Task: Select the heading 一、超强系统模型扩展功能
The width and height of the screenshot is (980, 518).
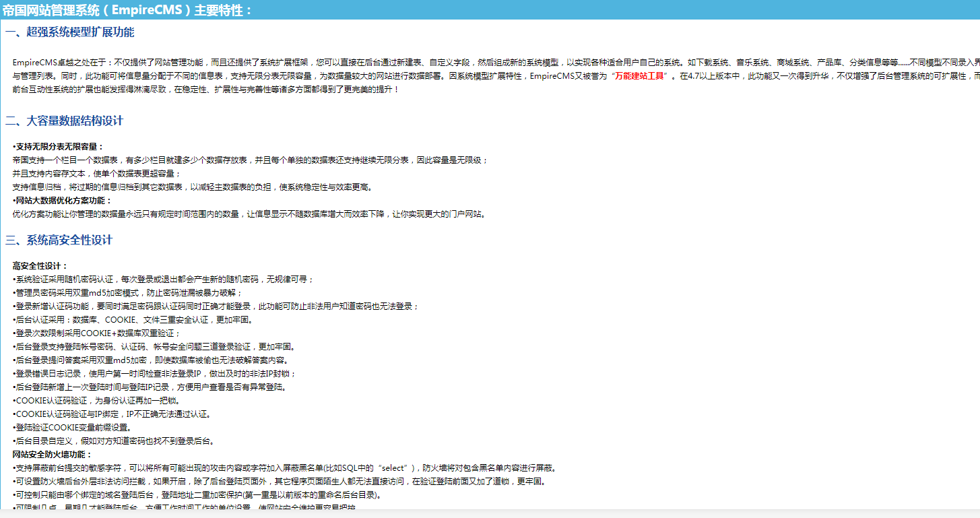Action: [71, 31]
